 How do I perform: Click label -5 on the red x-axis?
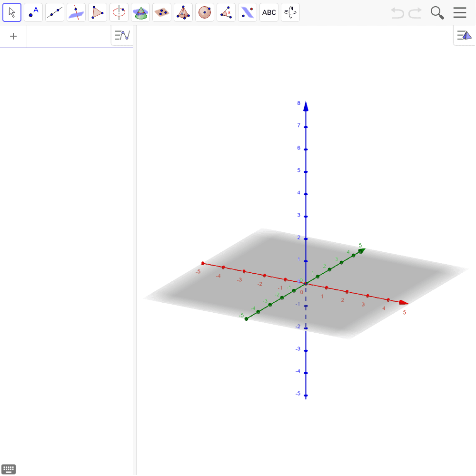(x=198, y=272)
